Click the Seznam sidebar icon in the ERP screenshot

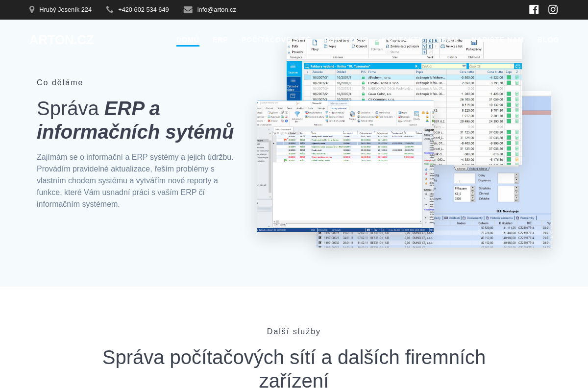pos(293,68)
